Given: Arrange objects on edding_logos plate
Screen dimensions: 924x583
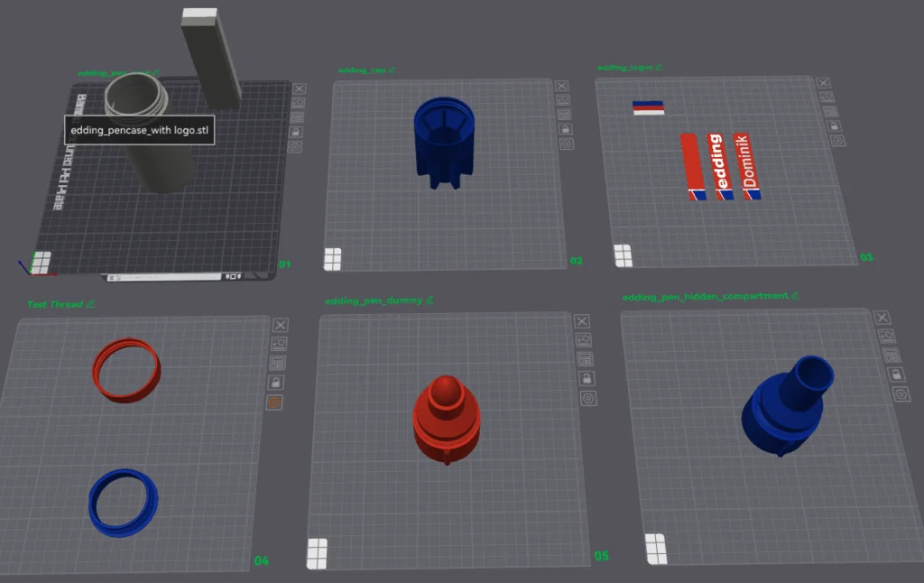Looking at the screenshot, I should pos(830,111).
